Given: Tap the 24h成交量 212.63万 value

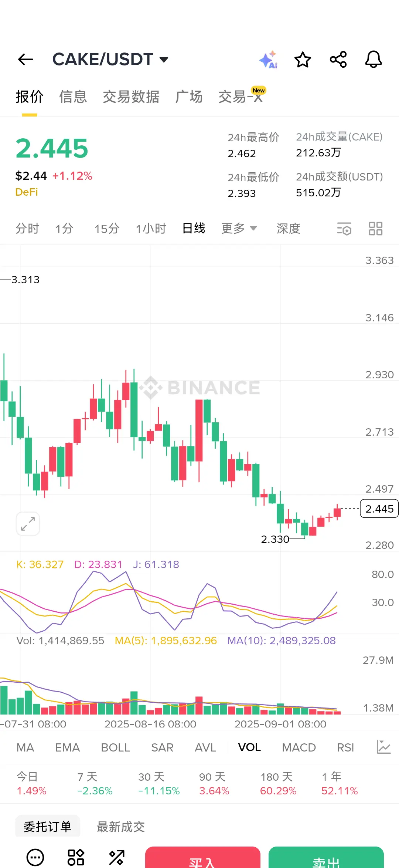Looking at the screenshot, I should coord(318,153).
